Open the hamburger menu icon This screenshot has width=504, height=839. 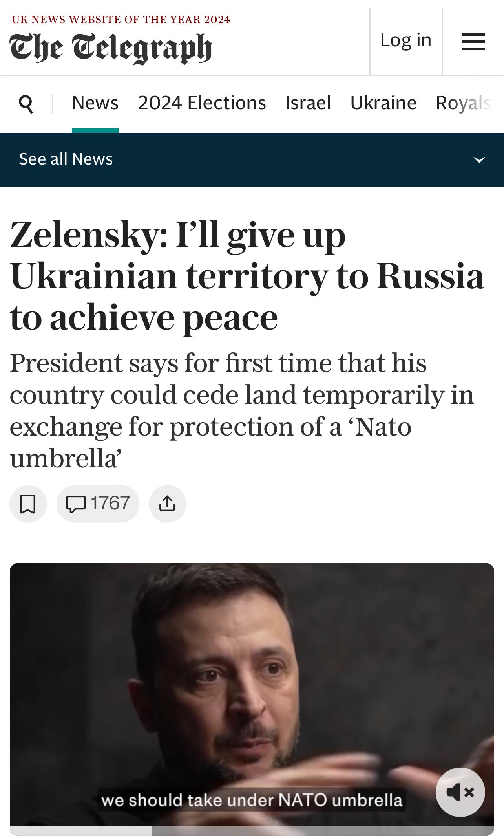point(473,41)
